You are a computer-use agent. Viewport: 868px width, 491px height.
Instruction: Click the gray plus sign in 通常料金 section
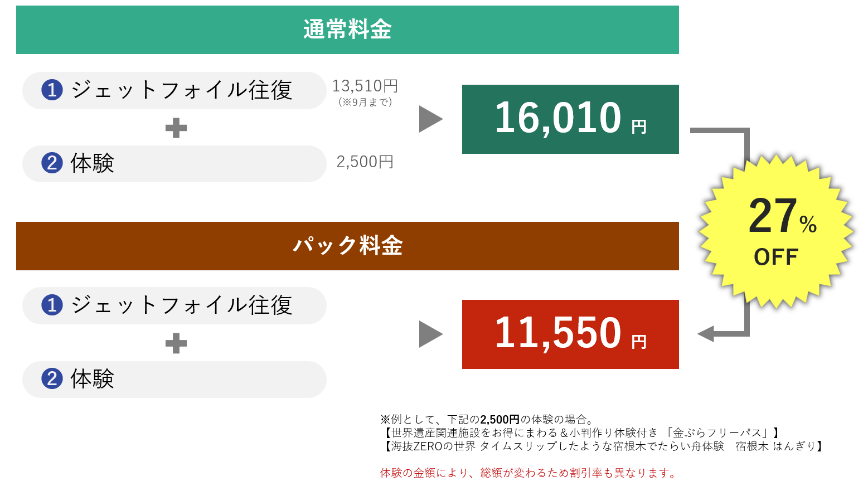point(176,128)
